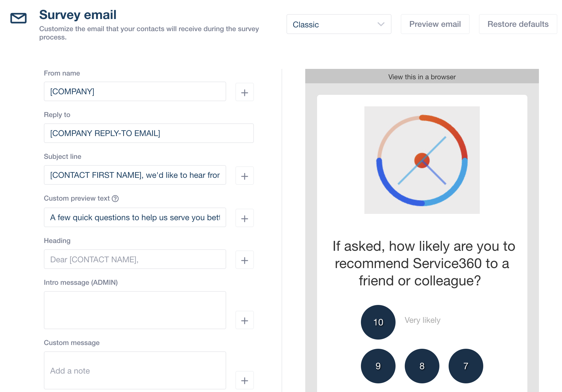Image resolution: width=562 pixels, height=392 pixels.
Task: Click the envelope icon beside Survey email
Action: [x=18, y=18]
